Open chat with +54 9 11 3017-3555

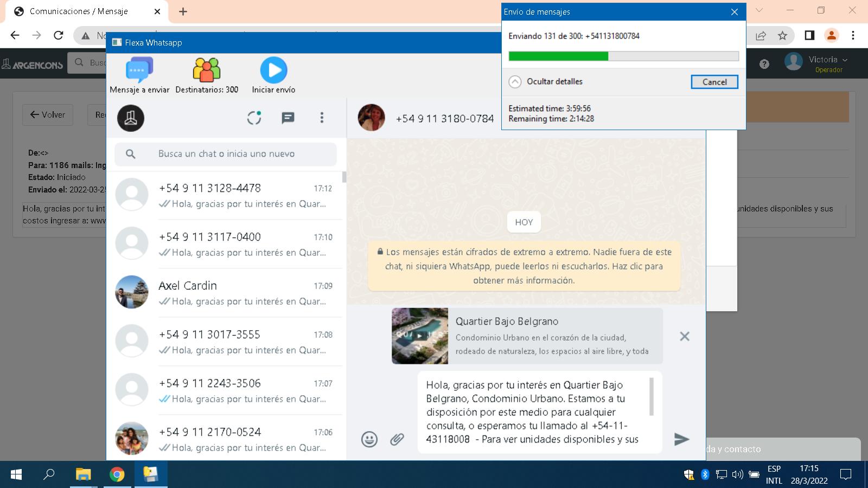pos(226,342)
